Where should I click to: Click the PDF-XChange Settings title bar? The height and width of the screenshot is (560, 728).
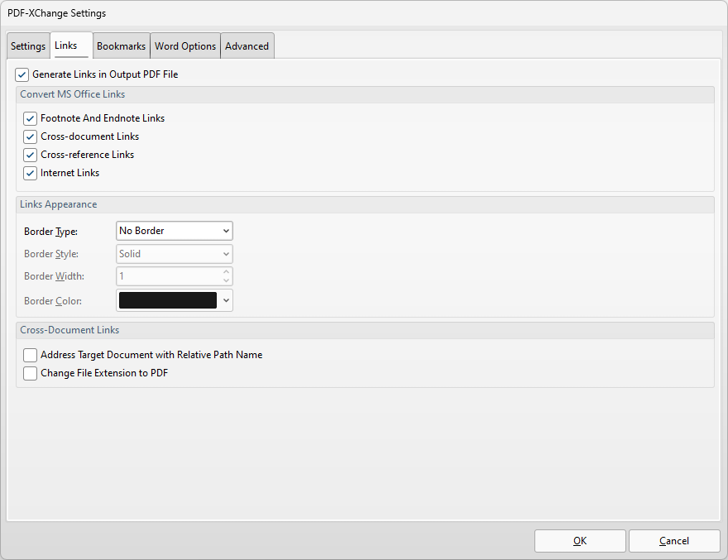click(364, 13)
